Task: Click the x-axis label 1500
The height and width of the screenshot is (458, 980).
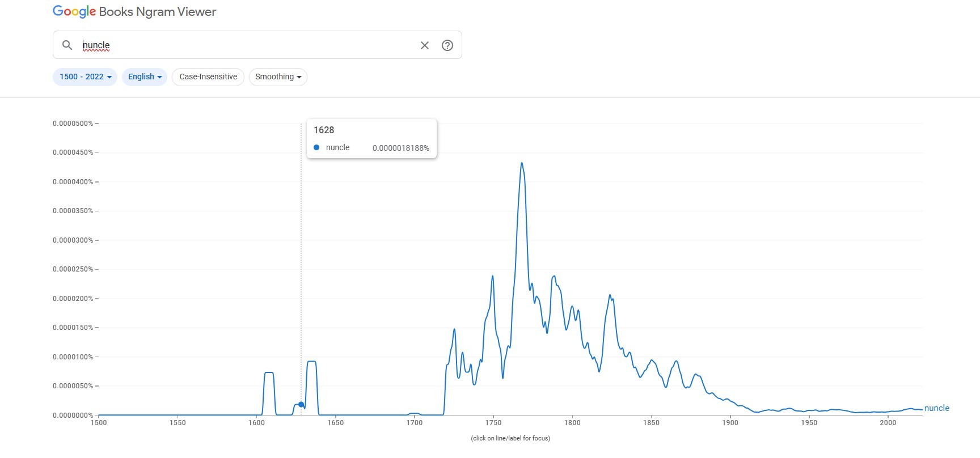Action: pyautogui.click(x=99, y=423)
